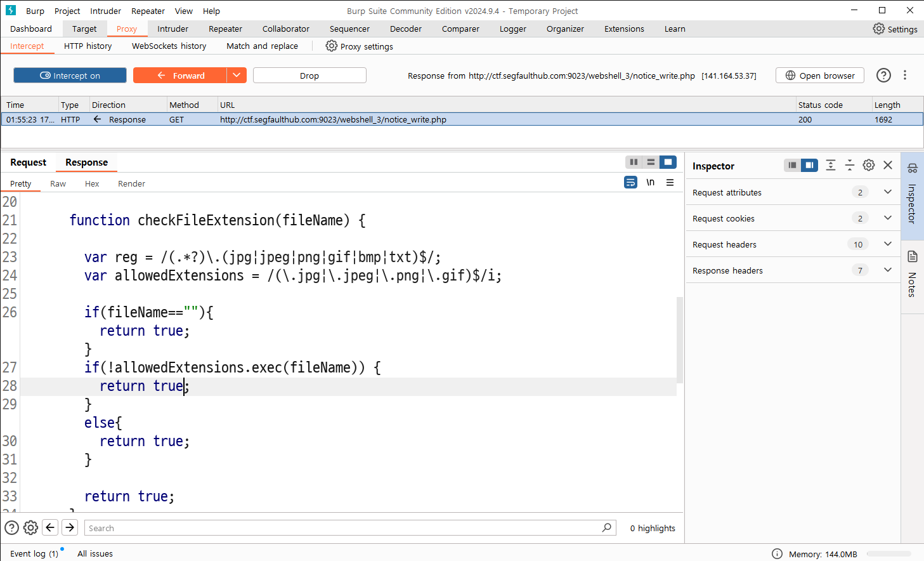Image resolution: width=924 pixels, height=561 pixels.
Task: Collapse all Inspector sections icon
Action: (850, 165)
